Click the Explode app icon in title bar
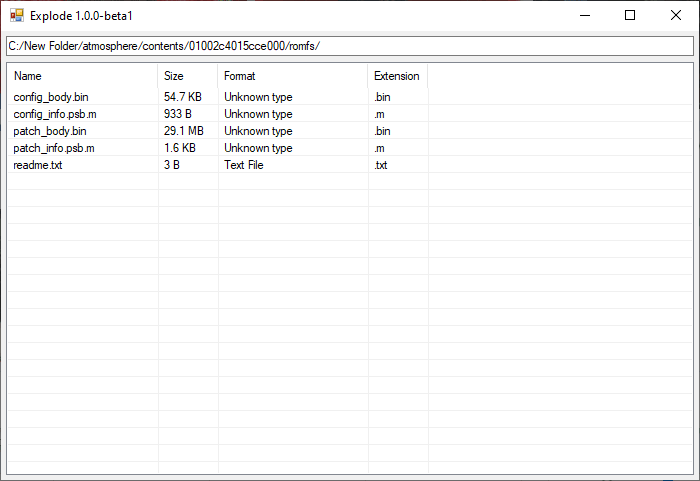 (16, 16)
